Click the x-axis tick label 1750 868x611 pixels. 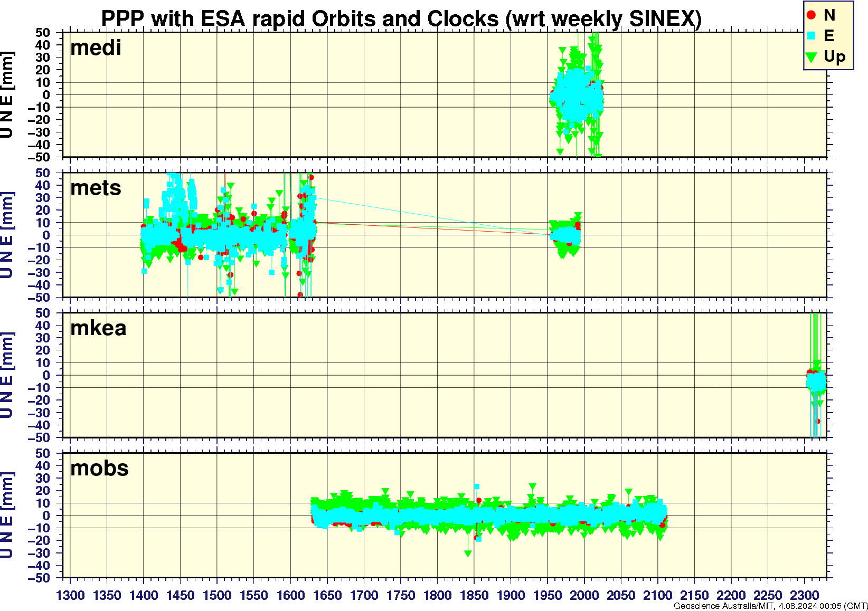(401, 596)
